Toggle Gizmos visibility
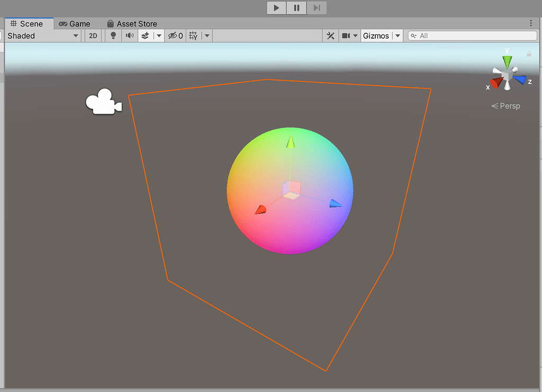This screenshot has height=392, width=542. (377, 35)
